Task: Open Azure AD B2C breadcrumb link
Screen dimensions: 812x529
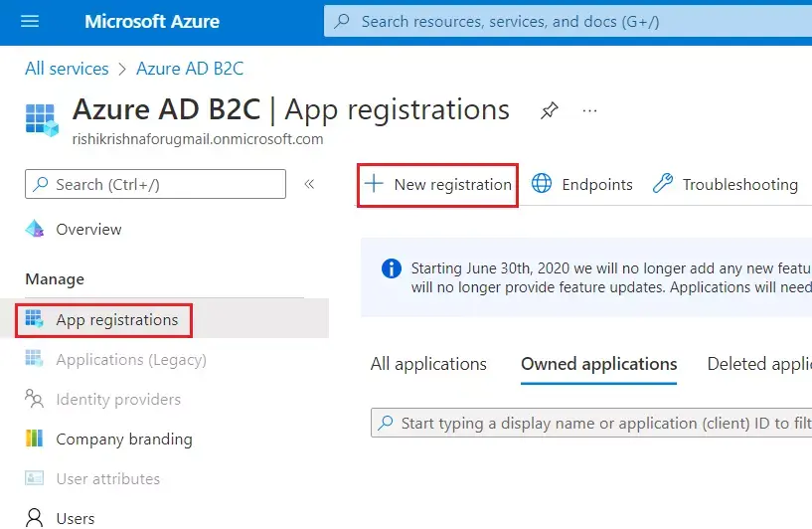Action: tap(190, 69)
